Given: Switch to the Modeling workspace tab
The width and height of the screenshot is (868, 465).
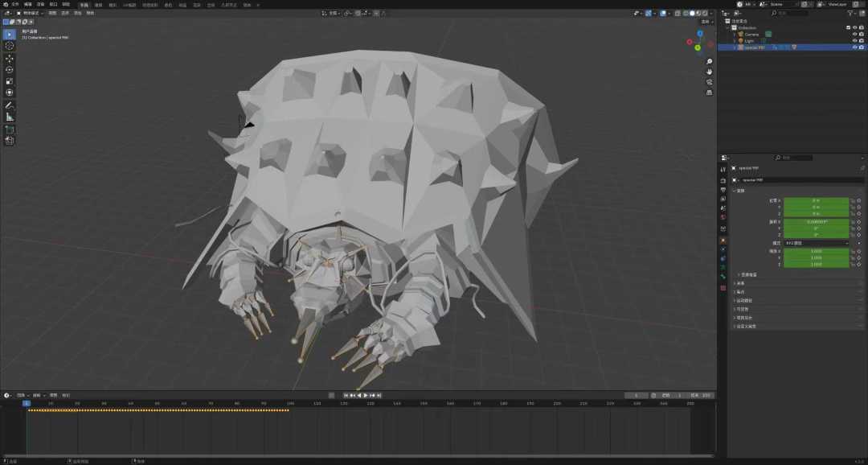Looking at the screenshot, I should 99,5.
